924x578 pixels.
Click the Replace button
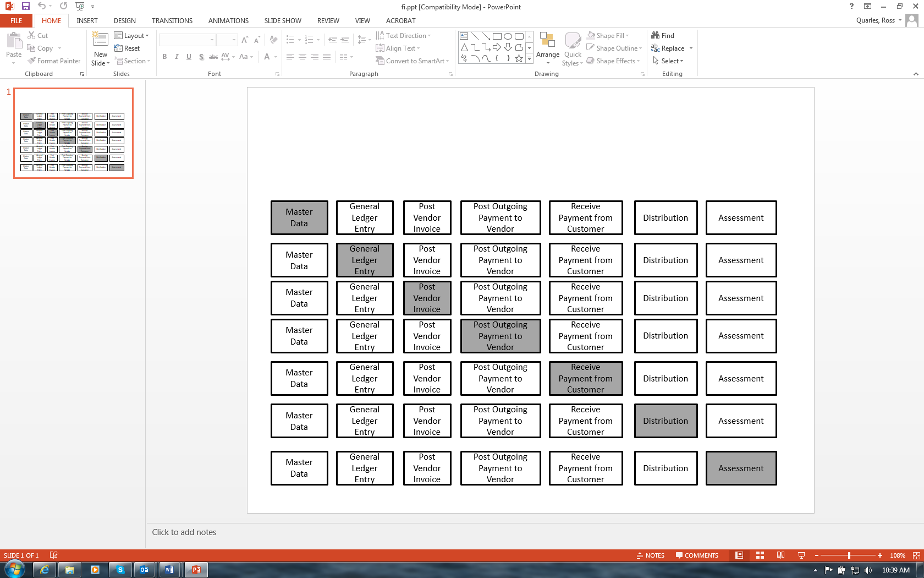coord(668,48)
